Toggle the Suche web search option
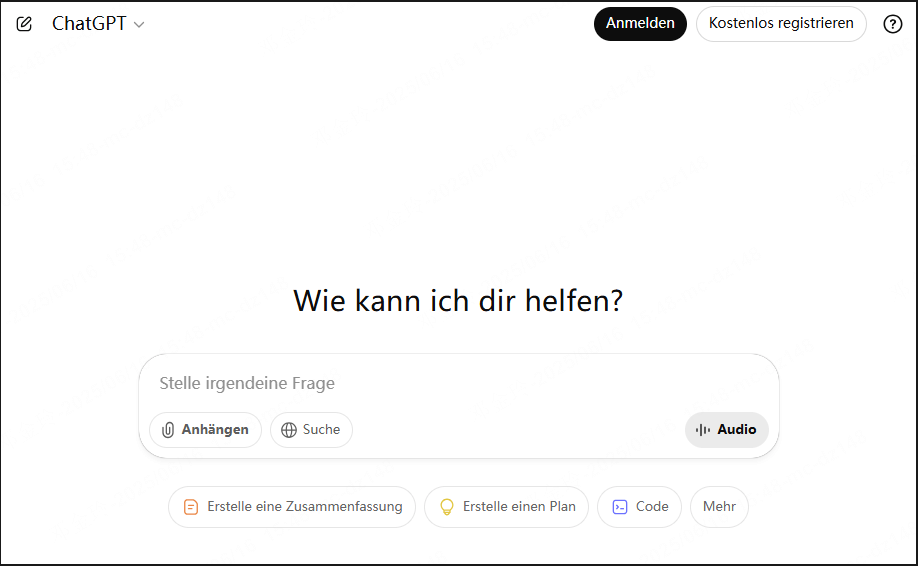This screenshot has width=918, height=566. [x=311, y=430]
